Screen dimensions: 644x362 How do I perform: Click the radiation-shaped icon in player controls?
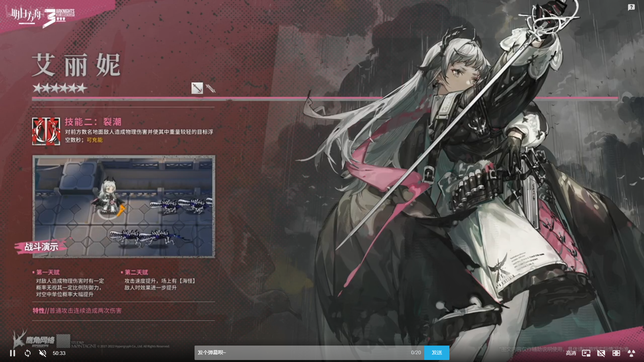(x=631, y=353)
